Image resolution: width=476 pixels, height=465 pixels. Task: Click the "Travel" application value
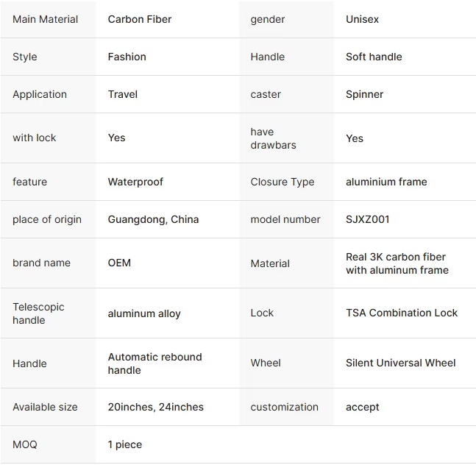tap(123, 94)
